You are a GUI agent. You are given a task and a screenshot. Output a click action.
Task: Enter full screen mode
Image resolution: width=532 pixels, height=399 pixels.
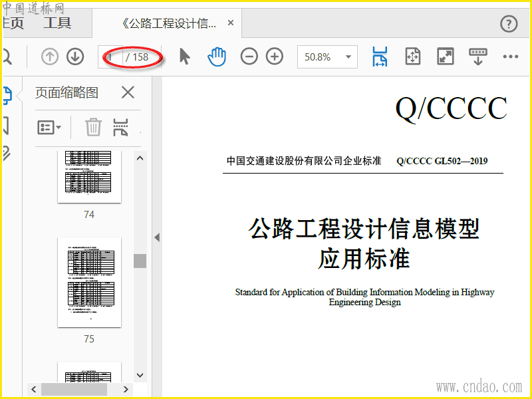pyautogui.click(x=445, y=57)
